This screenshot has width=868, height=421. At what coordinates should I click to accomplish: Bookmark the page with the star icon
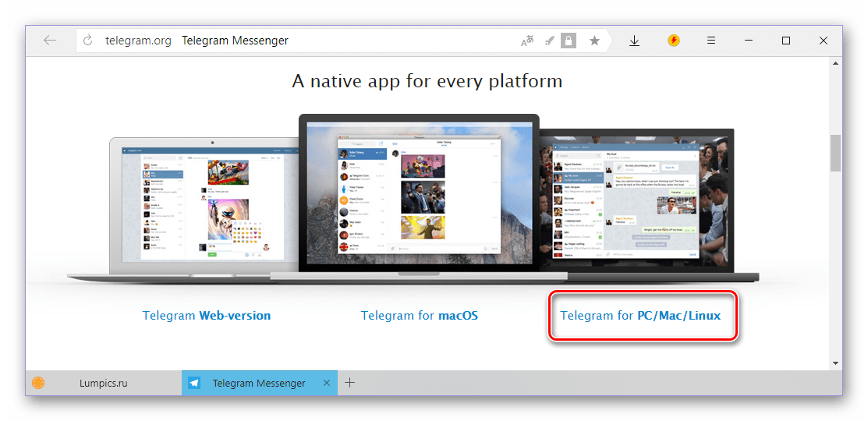594,41
